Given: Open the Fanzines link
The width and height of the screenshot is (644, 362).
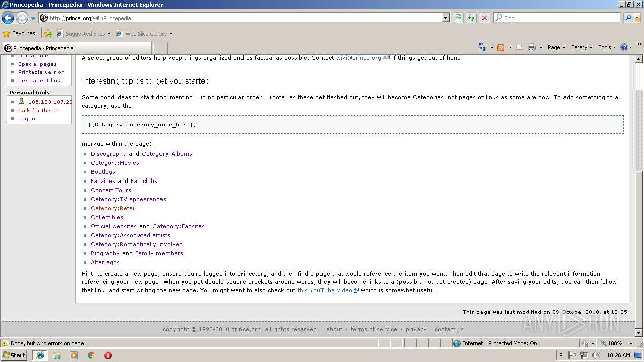Looking at the screenshot, I should [x=103, y=181].
